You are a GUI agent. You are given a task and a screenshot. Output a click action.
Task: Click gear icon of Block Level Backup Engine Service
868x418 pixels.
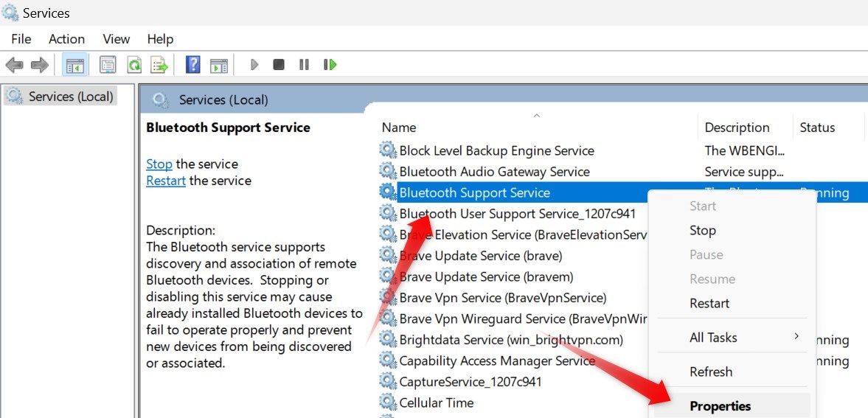pos(388,150)
